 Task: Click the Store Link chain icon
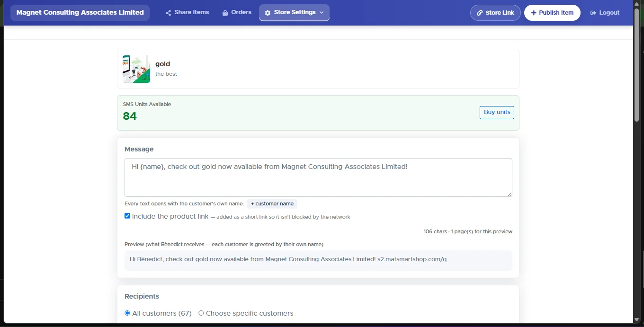pos(480,13)
